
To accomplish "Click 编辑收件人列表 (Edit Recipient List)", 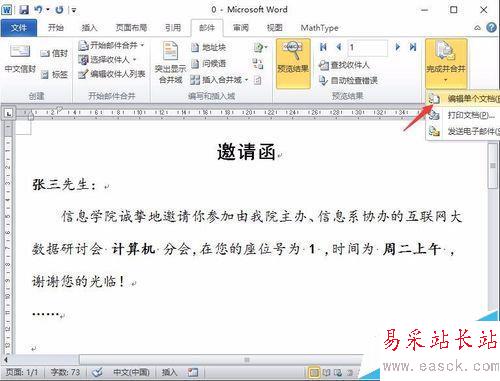I will (x=112, y=74).
